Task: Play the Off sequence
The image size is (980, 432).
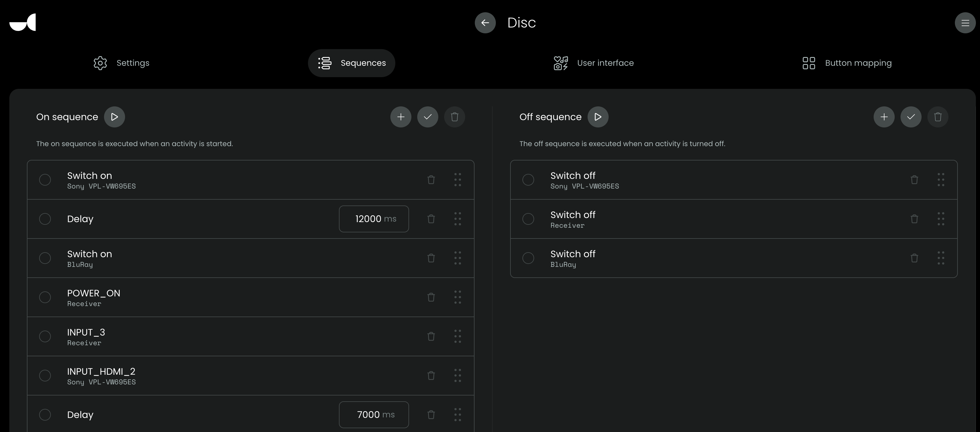Action: click(x=598, y=117)
